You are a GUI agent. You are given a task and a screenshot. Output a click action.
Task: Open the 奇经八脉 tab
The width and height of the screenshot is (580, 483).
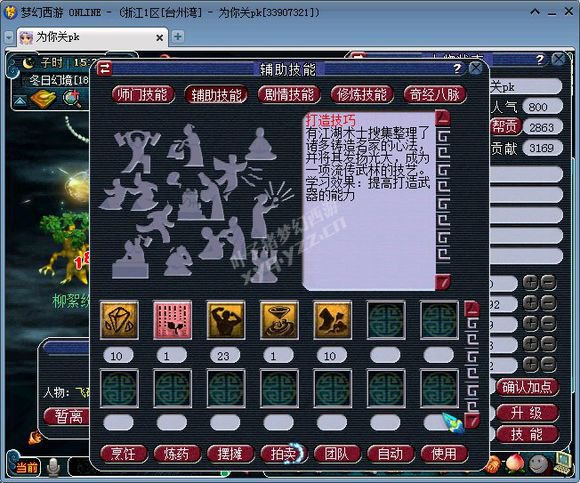click(435, 95)
